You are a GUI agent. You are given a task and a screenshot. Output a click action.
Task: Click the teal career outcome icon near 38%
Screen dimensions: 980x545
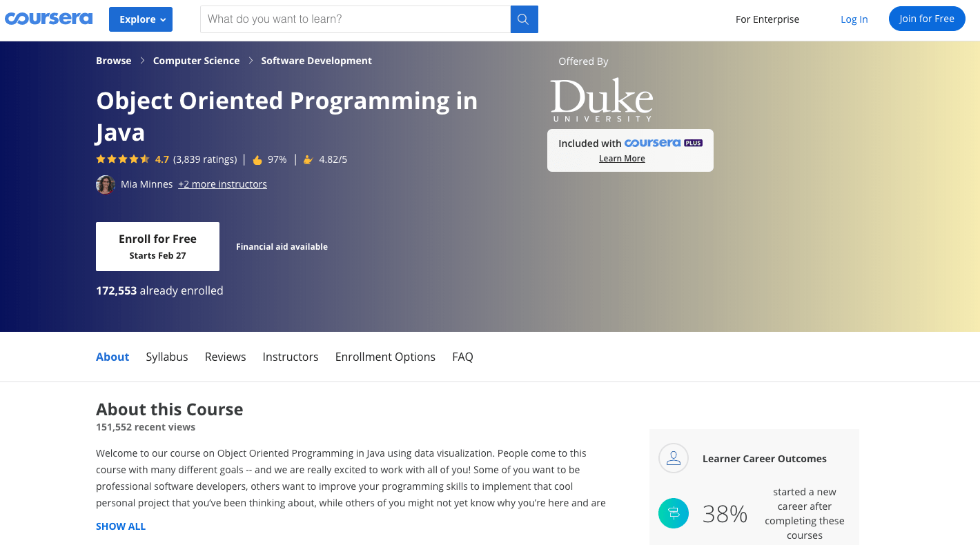[x=674, y=513]
